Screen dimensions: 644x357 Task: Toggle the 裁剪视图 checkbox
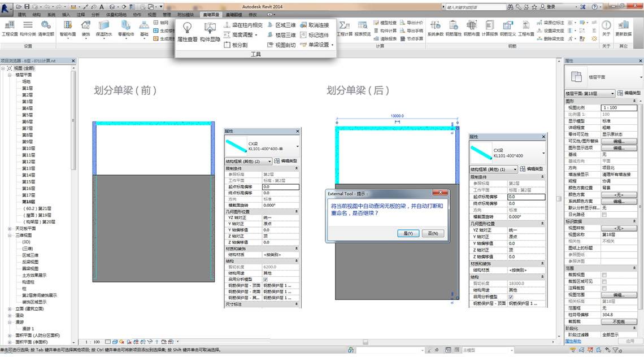point(604,275)
